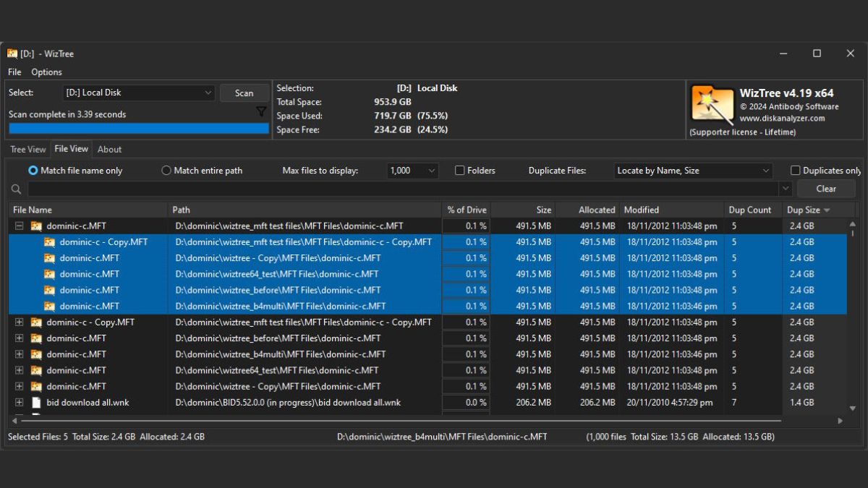Screen dimensions: 868x488
Task: Open the www.diskanalyzer.com link
Action: click(x=782, y=118)
